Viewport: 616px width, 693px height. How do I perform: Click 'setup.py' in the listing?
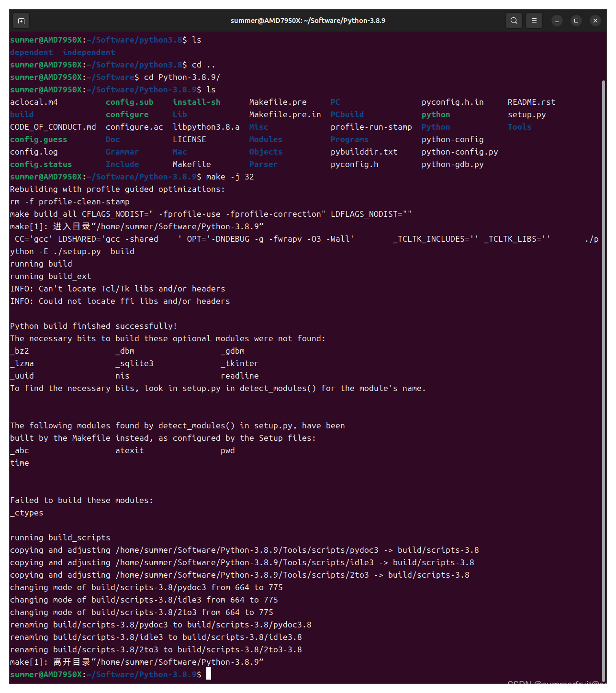point(527,114)
